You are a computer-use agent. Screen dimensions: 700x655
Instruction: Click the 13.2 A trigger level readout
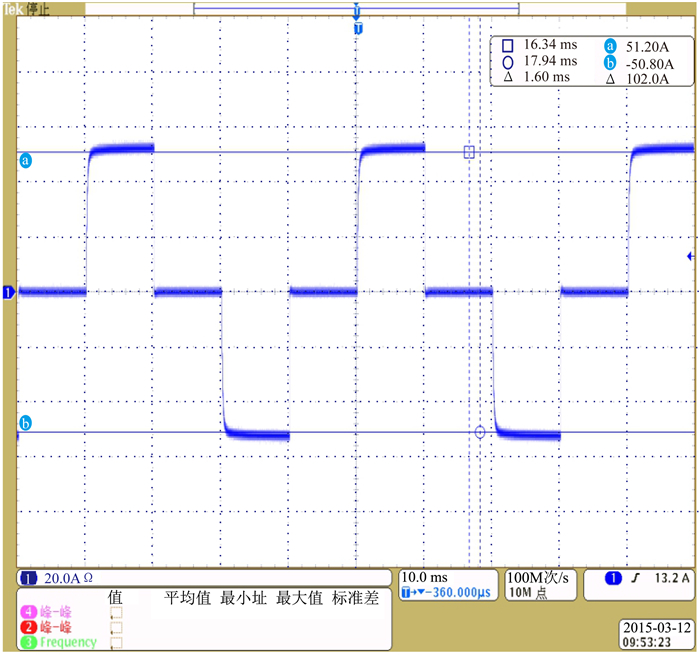(666, 578)
